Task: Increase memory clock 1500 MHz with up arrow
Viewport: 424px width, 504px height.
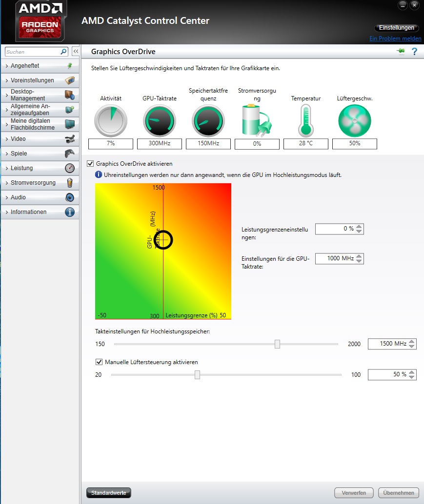Action: pyautogui.click(x=412, y=341)
